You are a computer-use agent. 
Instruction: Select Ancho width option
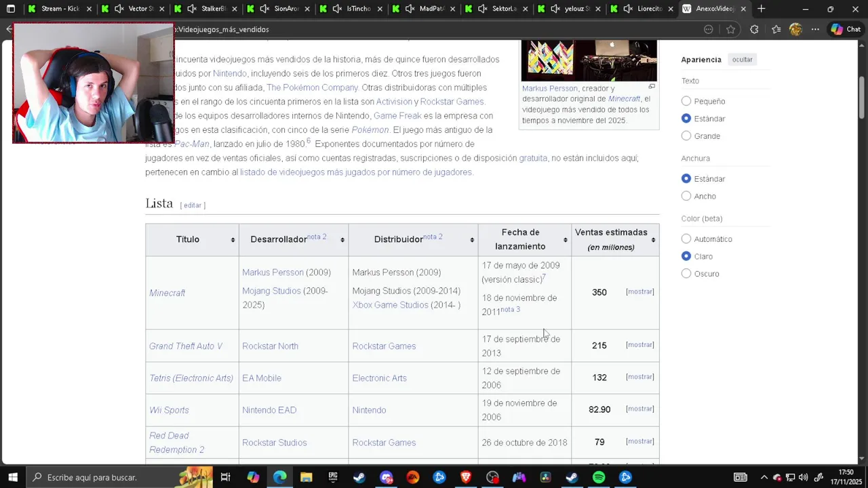click(686, 196)
